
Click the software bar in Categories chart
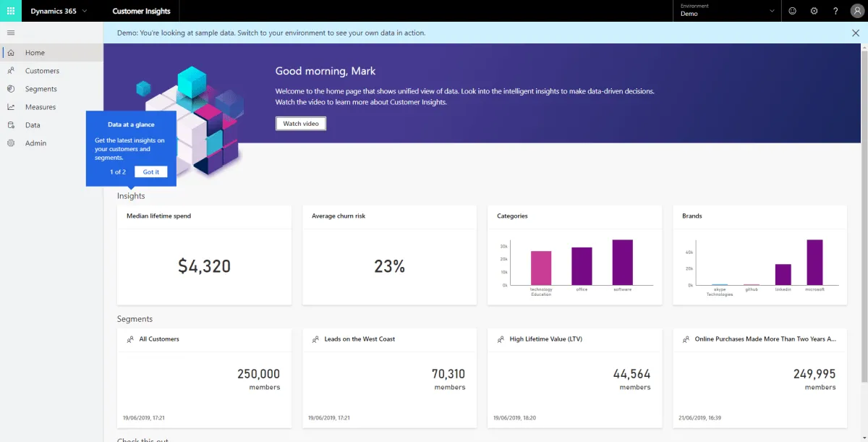tap(622, 263)
